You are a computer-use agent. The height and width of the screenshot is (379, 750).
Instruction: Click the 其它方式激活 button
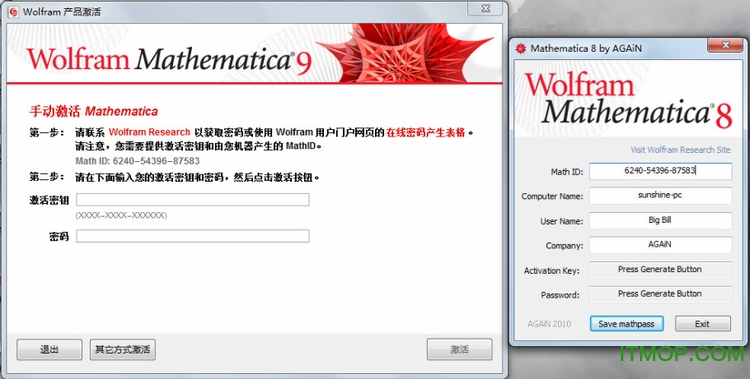pos(122,350)
